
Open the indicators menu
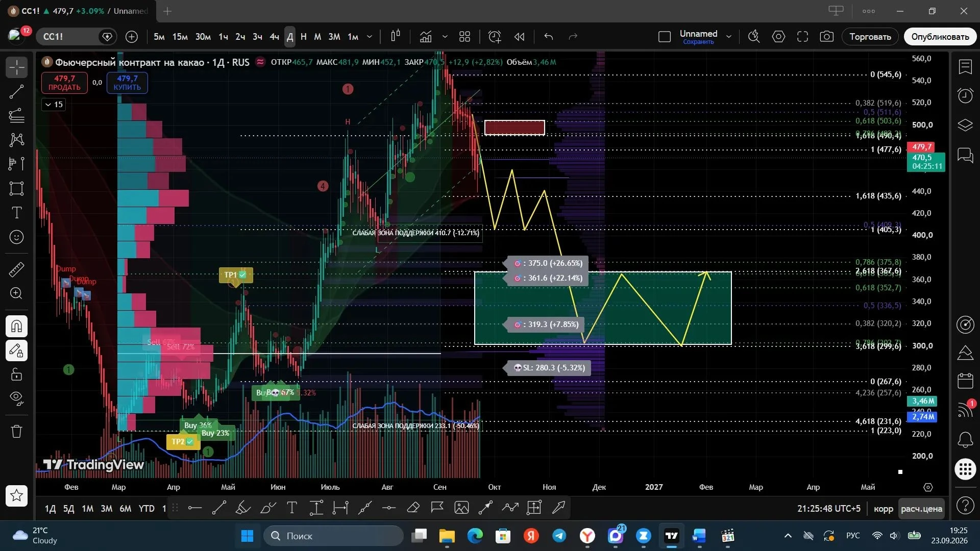tap(426, 37)
